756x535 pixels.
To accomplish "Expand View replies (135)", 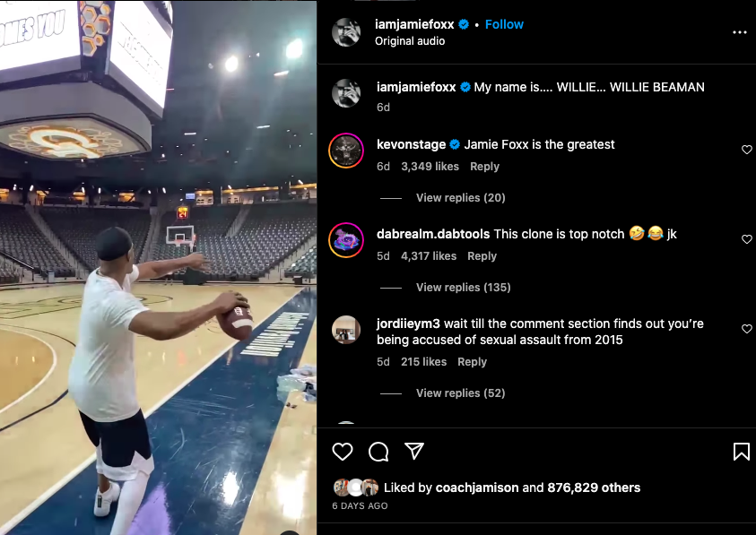I will click(463, 288).
